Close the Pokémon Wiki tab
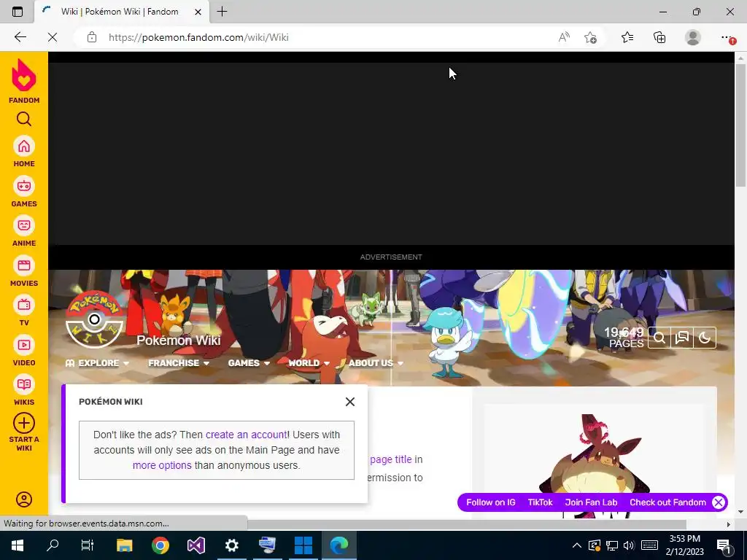This screenshot has width=747, height=560. coord(198,12)
